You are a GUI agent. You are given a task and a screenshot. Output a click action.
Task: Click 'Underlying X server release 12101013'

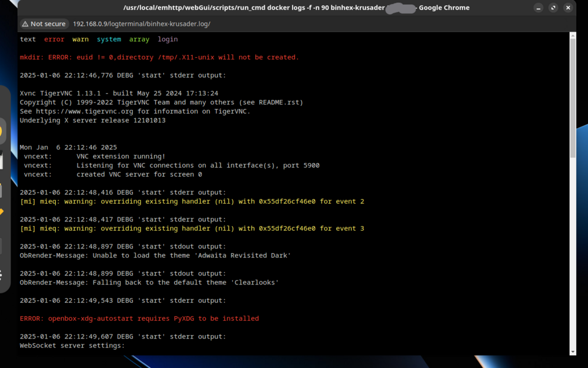[93, 120]
